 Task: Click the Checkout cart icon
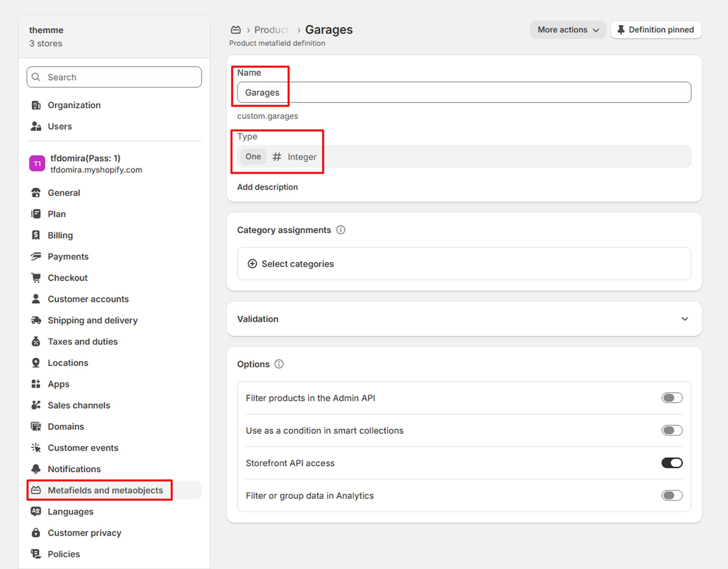pyautogui.click(x=36, y=277)
